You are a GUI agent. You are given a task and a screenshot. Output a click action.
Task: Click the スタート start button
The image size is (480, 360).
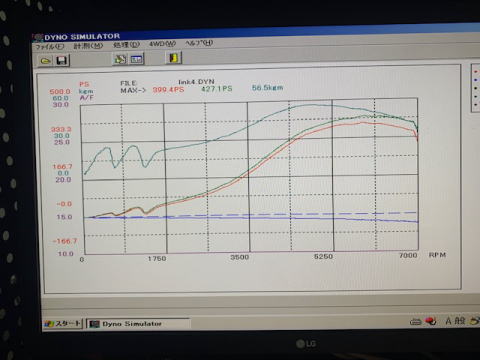[63, 323]
